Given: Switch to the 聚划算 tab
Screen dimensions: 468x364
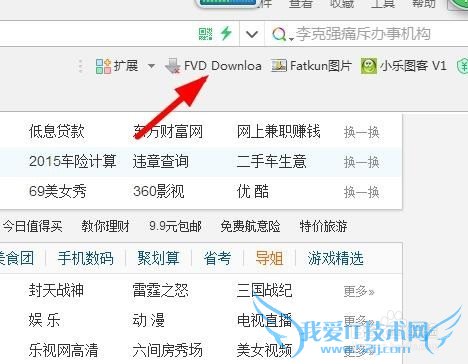Looking at the screenshot, I should pos(158,258).
